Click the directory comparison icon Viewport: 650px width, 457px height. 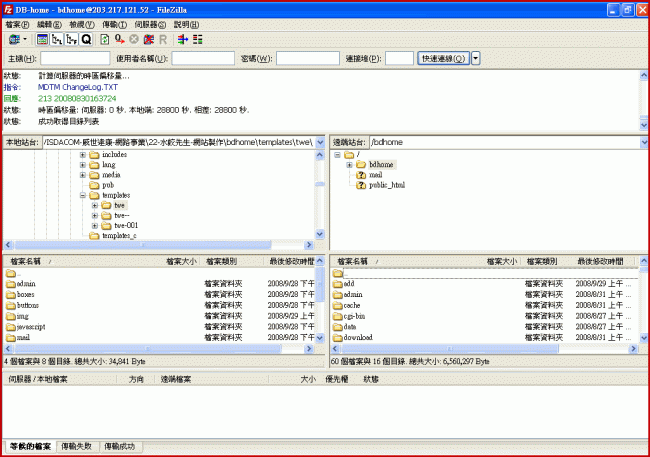pyautogui.click(x=196, y=39)
